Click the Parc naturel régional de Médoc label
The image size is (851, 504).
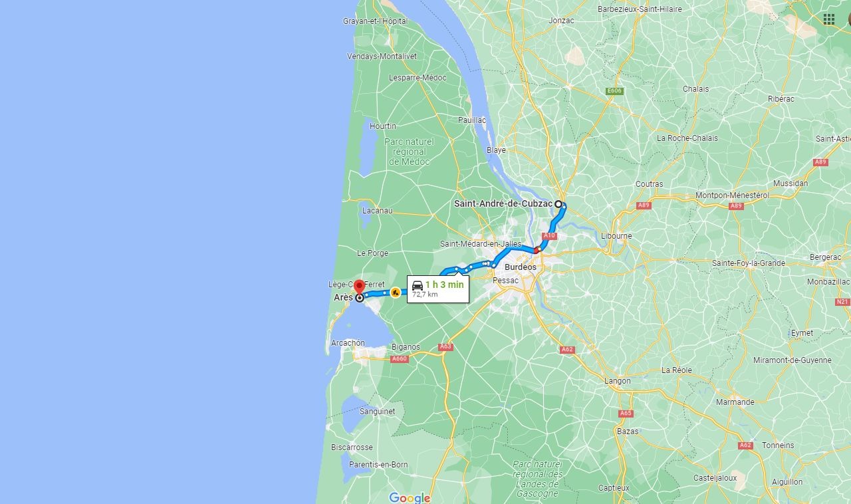click(x=410, y=152)
